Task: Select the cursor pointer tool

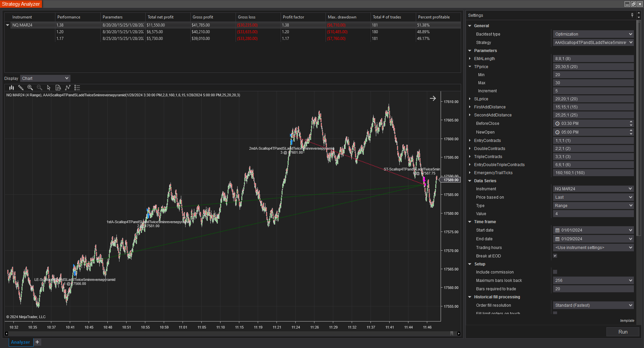Action: tap(49, 88)
